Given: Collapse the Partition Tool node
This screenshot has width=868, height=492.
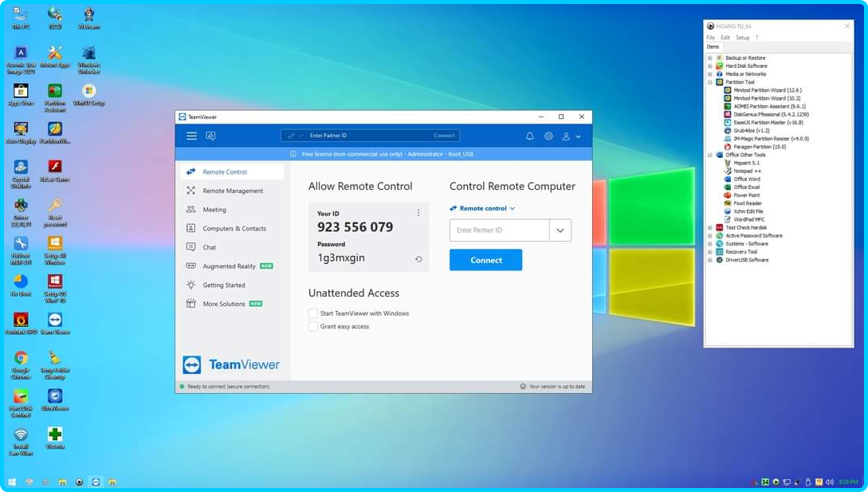Looking at the screenshot, I should (x=709, y=82).
